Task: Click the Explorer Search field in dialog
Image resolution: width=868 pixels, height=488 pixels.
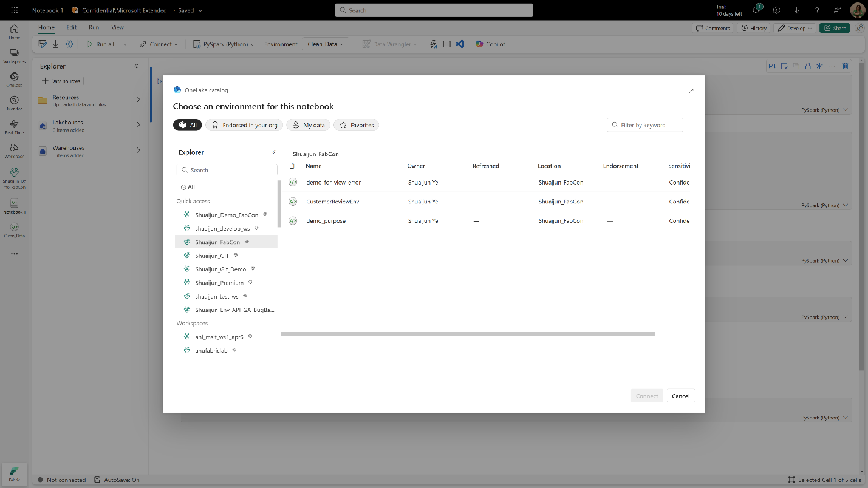Action: click(227, 170)
